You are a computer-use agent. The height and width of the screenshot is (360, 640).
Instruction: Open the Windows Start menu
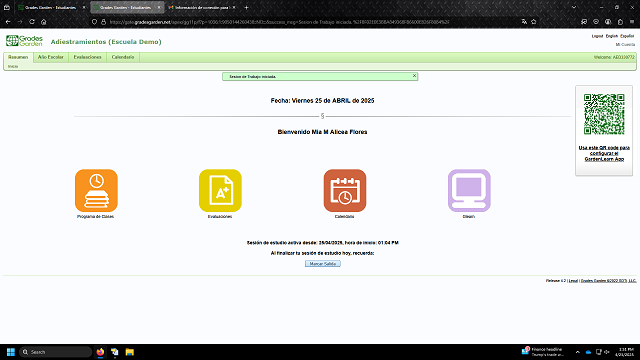tap(11, 352)
